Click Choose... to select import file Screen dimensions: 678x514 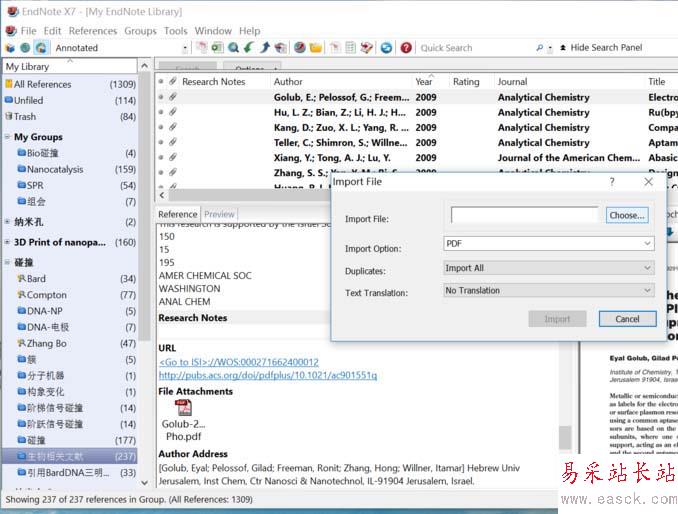tap(627, 215)
